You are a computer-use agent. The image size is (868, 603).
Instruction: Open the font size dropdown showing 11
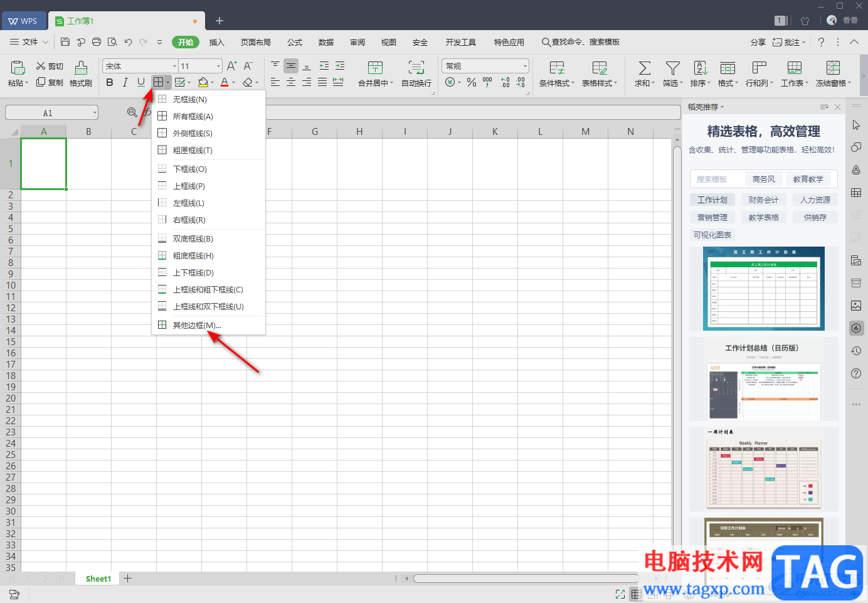click(201, 66)
